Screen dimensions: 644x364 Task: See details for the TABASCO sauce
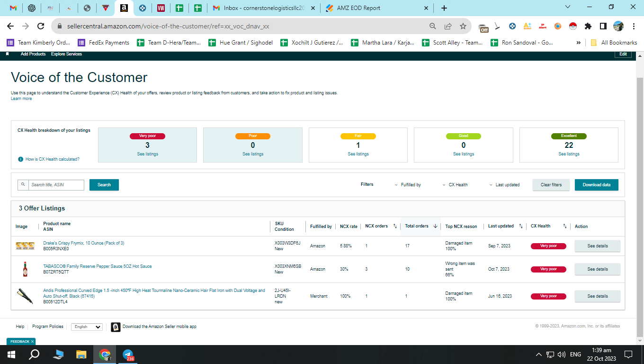(597, 269)
